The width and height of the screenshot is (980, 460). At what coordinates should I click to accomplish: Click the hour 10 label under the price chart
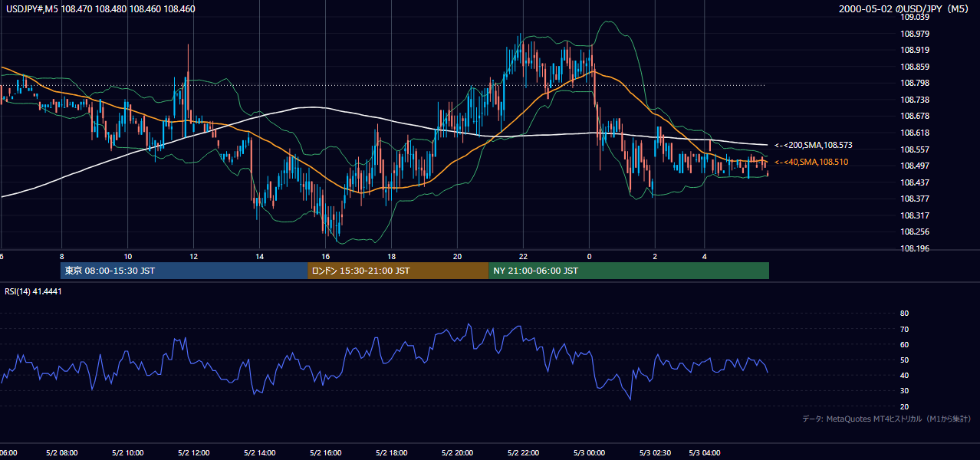click(x=127, y=256)
